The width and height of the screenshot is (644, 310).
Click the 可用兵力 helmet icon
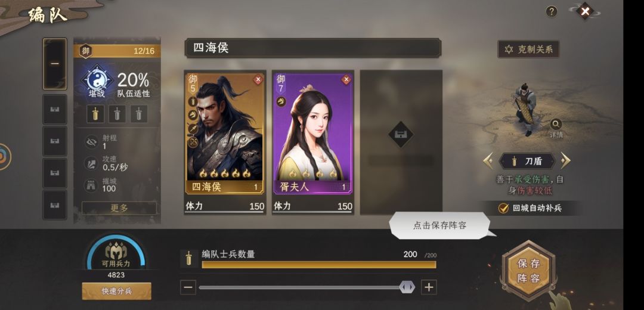pyautogui.click(x=116, y=250)
